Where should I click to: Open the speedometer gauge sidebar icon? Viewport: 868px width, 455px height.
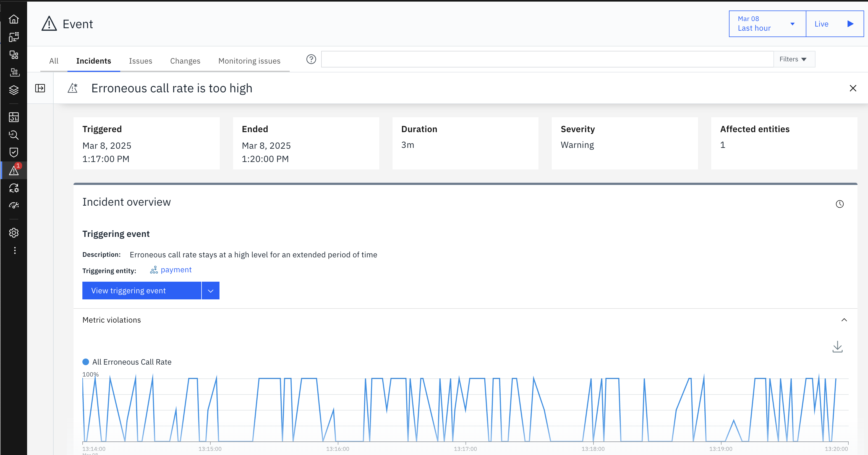(14, 205)
